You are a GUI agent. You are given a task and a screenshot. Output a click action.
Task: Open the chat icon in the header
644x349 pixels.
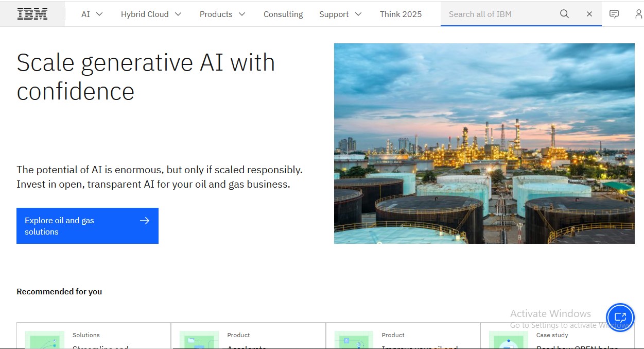(614, 14)
